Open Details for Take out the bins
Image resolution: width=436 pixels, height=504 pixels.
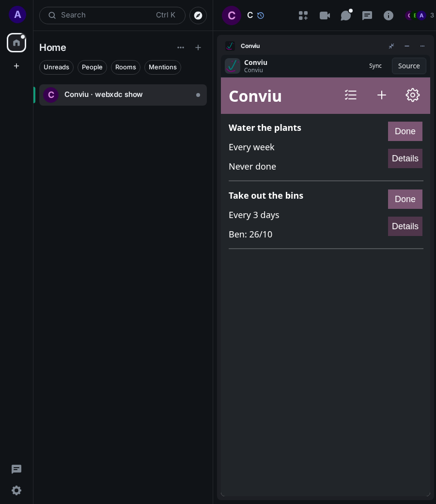click(405, 226)
